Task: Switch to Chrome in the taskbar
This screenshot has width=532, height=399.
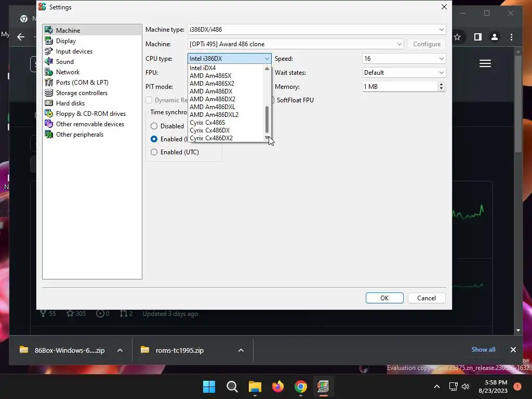Action: [301, 387]
